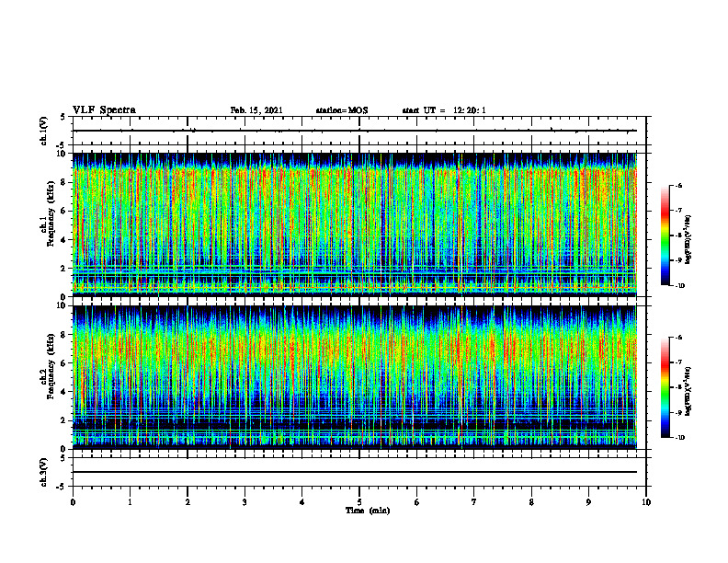Click the "-9" tick on ch.2 colorbar
The image size is (728, 563).
point(678,412)
